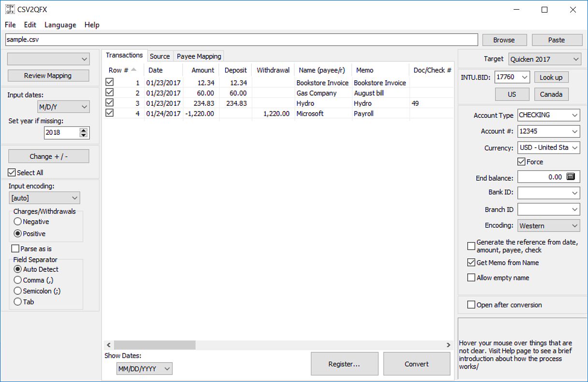Click the Amount column header
The image size is (588, 382).
[x=201, y=70]
